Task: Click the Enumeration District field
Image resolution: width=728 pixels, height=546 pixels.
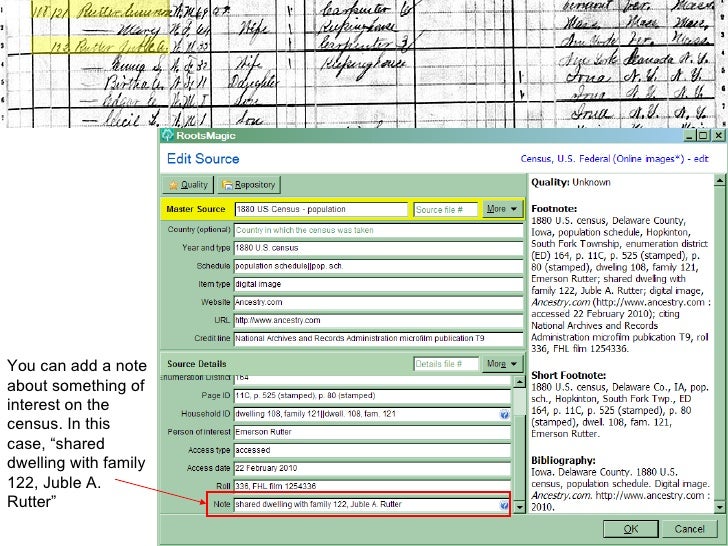Action: tap(372, 379)
